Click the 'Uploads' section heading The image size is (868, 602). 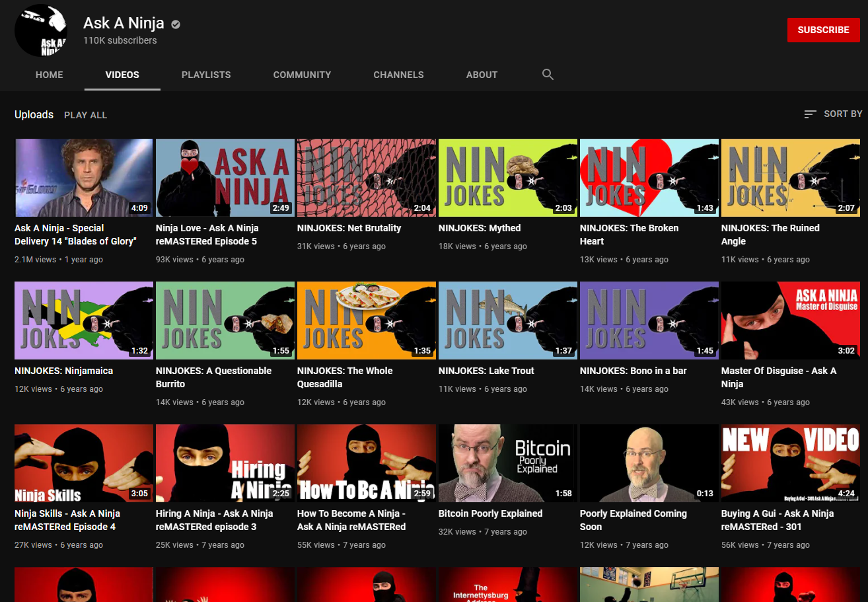(x=34, y=114)
